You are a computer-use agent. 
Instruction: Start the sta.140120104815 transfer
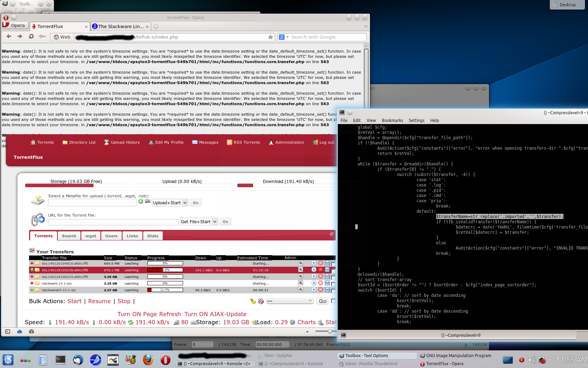click(x=314, y=263)
